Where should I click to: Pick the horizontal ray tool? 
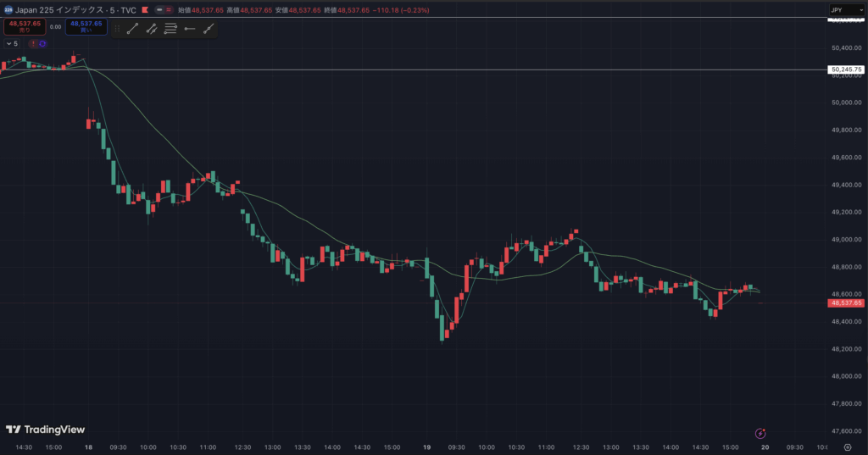[189, 28]
